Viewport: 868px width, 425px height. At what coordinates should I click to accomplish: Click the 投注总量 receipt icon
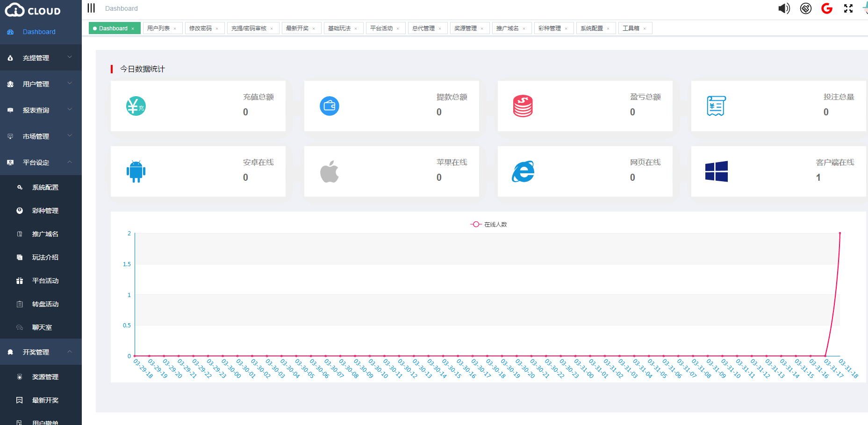[x=716, y=106]
